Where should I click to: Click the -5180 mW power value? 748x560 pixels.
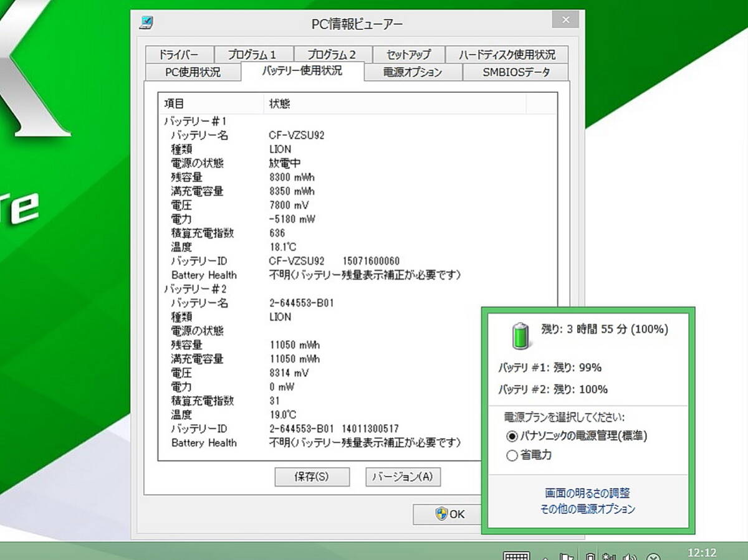point(292,219)
